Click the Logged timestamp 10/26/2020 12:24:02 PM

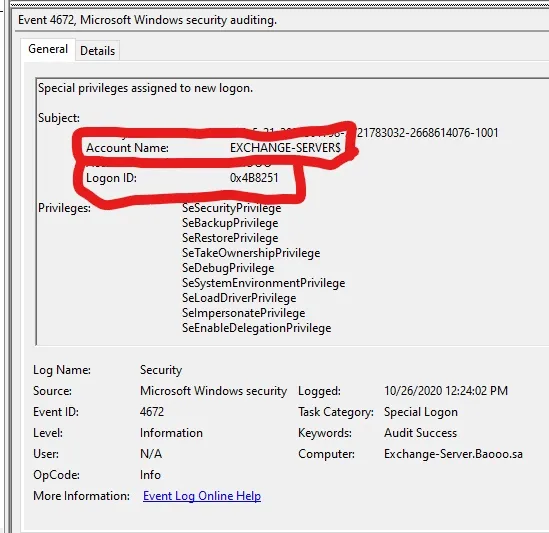[446, 391]
